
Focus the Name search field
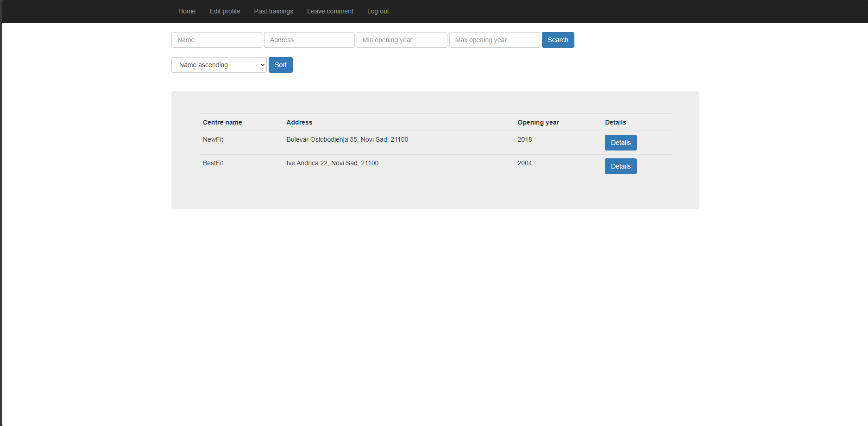(x=216, y=40)
